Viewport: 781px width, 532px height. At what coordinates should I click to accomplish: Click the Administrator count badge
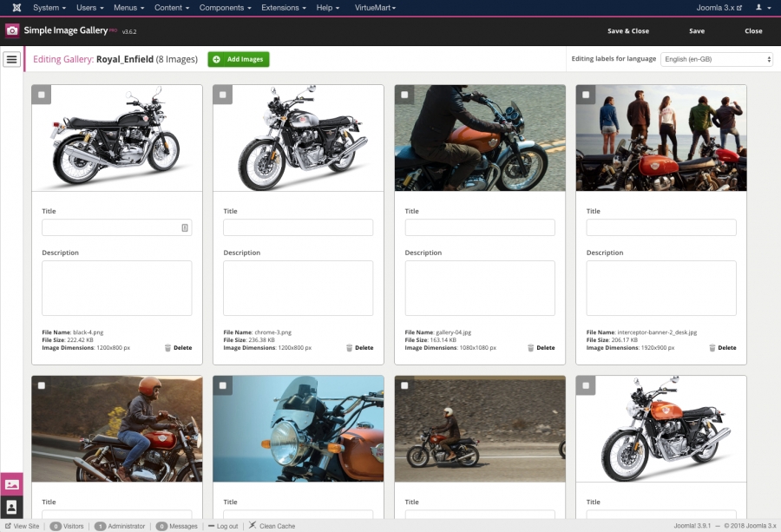(x=100, y=526)
